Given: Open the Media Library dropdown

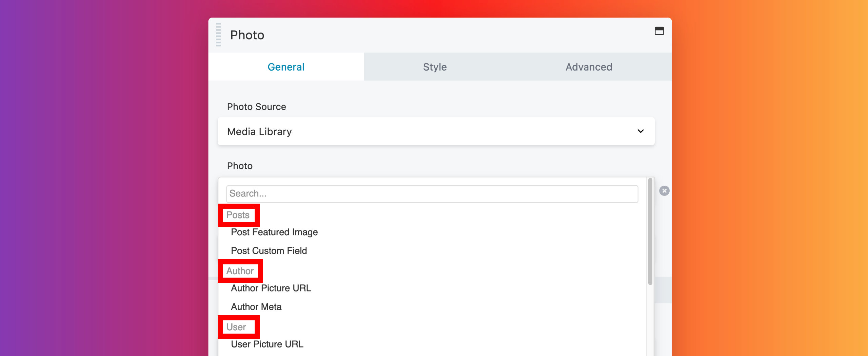Looking at the screenshot, I should [436, 131].
